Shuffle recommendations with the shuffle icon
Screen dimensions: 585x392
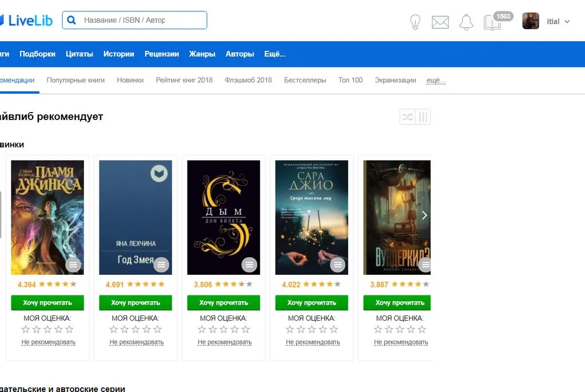(x=407, y=117)
